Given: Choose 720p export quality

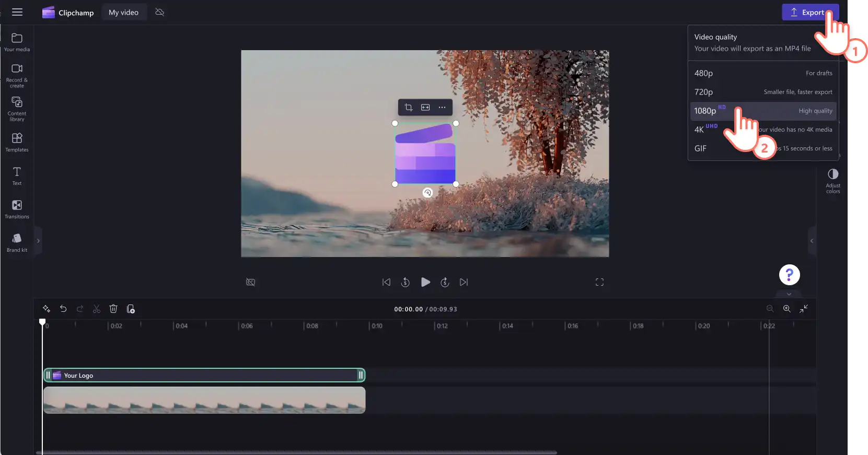Looking at the screenshot, I should [x=763, y=92].
